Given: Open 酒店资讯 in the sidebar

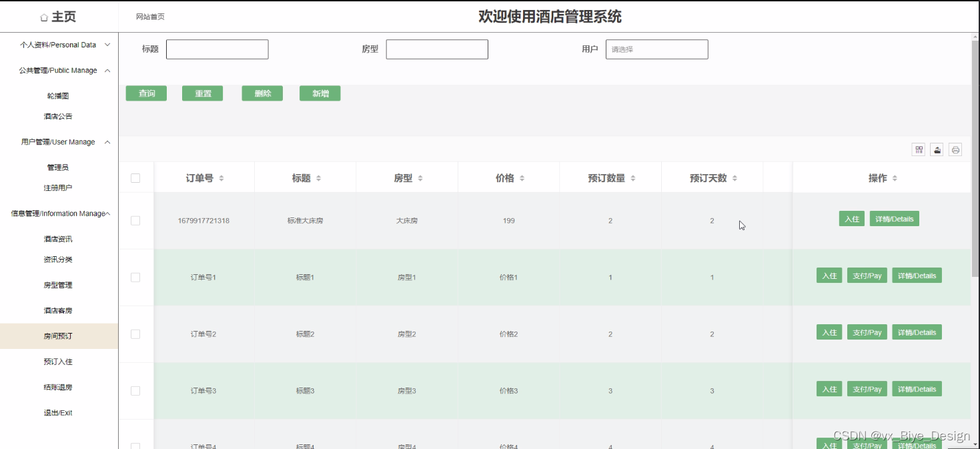Looking at the screenshot, I should click(58, 239).
